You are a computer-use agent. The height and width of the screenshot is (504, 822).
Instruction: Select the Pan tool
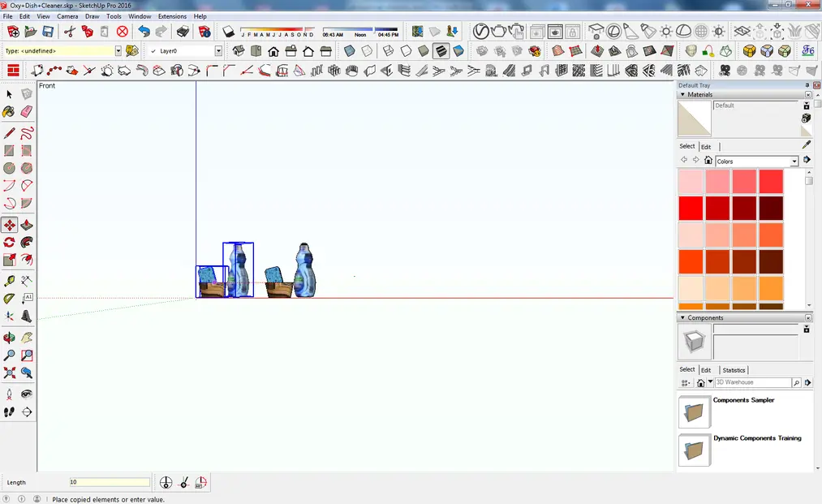coord(25,335)
